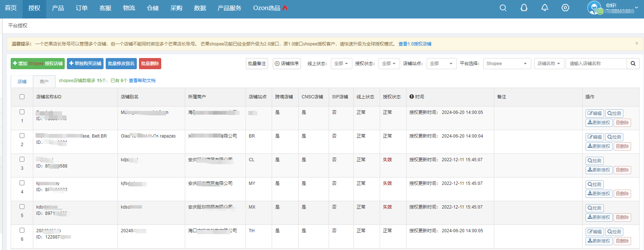Viewport: 644px width, 250px height.
Task: Edit the BR store in row 2
Action: tap(595, 137)
